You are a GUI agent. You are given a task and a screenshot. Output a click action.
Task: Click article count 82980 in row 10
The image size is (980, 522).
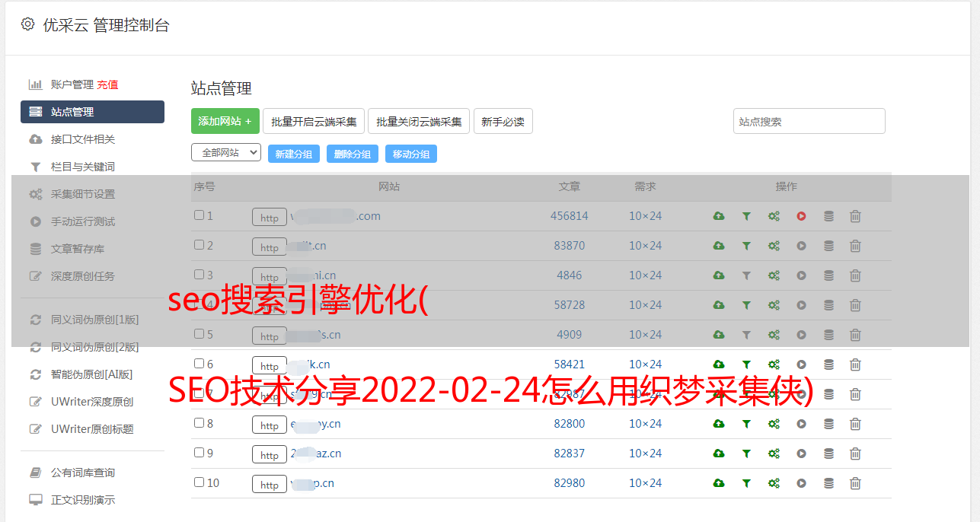click(570, 483)
